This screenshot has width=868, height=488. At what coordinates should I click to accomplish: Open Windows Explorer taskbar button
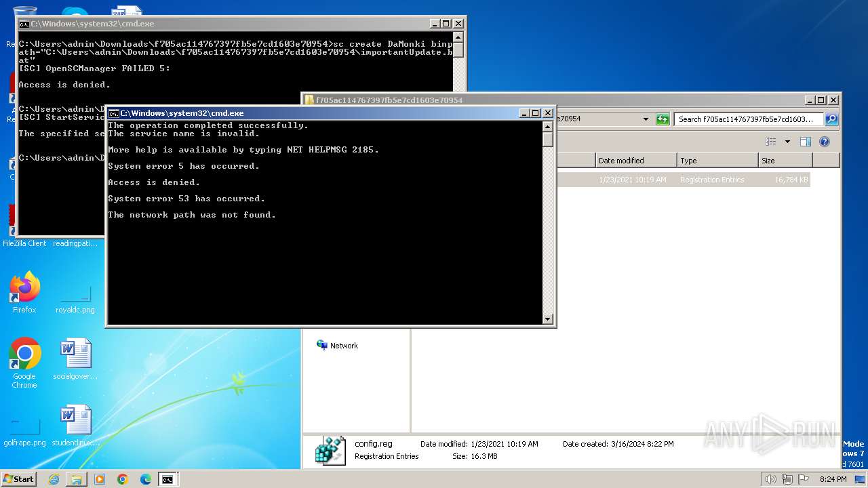pyautogui.click(x=77, y=479)
